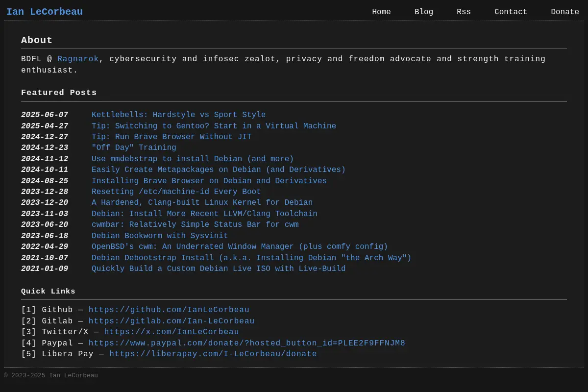Follow the Ragnarok link in About
588x392 pixels.
pos(78,59)
